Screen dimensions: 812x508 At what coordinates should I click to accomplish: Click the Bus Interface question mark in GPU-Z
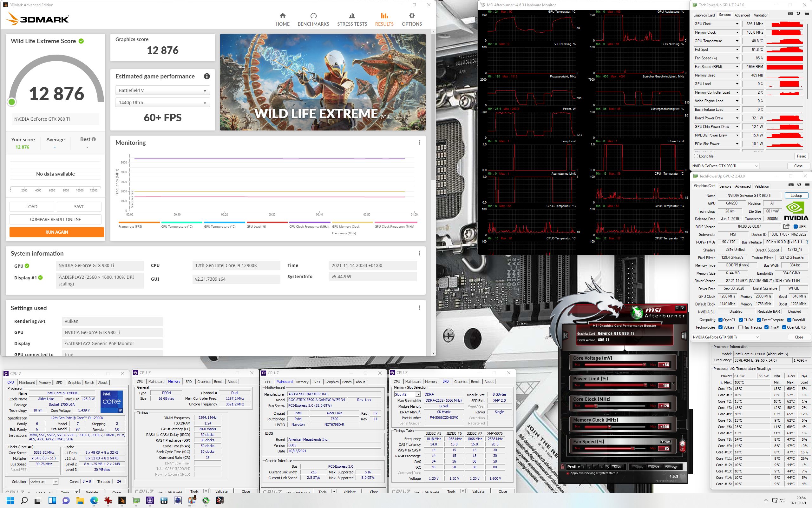click(807, 242)
